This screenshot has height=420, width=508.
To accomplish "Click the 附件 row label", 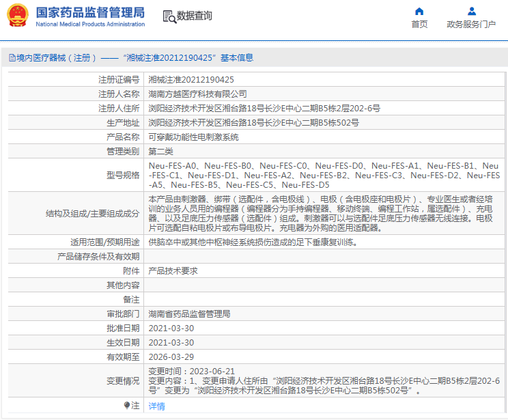I will [x=131, y=271].
